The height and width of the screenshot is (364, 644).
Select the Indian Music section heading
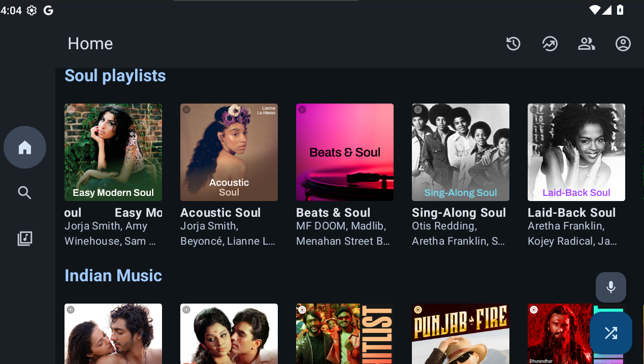point(113,276)
